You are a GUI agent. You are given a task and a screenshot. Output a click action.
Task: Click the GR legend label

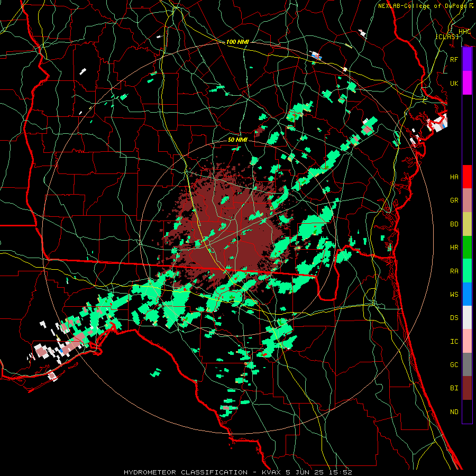coord(454,200)
